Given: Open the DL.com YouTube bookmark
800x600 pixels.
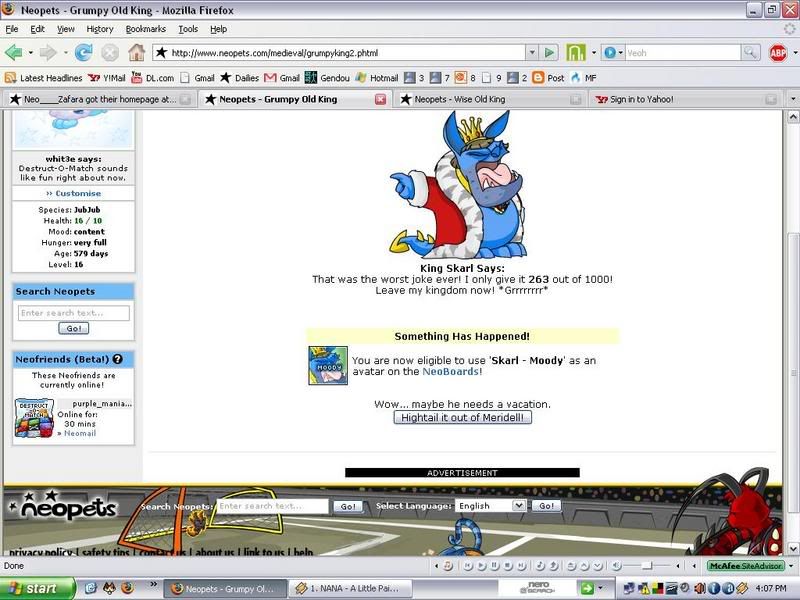Looking at the screenshot, I should click(x=153, y=78).
